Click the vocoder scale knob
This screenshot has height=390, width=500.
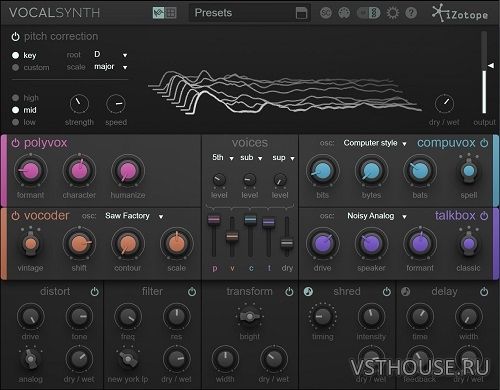pos(177,243)
